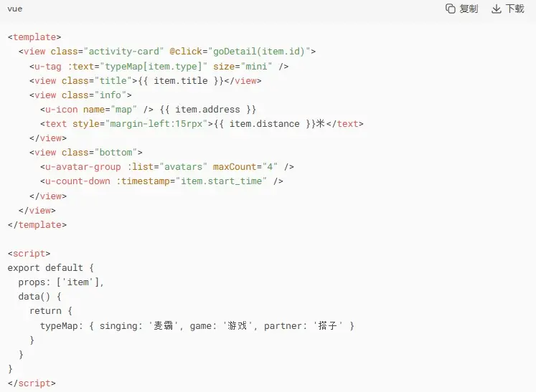
Task: Click the closing </script> tag
Action: 32,383
